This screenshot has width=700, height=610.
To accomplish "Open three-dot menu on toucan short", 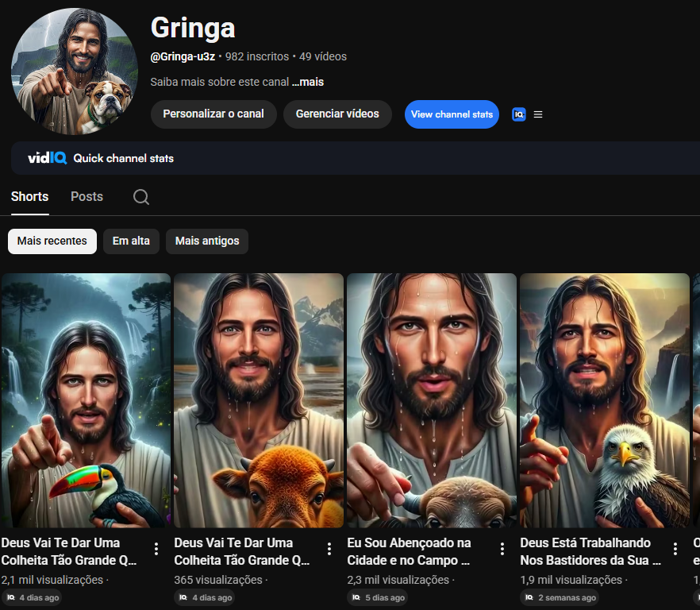I will 156,549.
